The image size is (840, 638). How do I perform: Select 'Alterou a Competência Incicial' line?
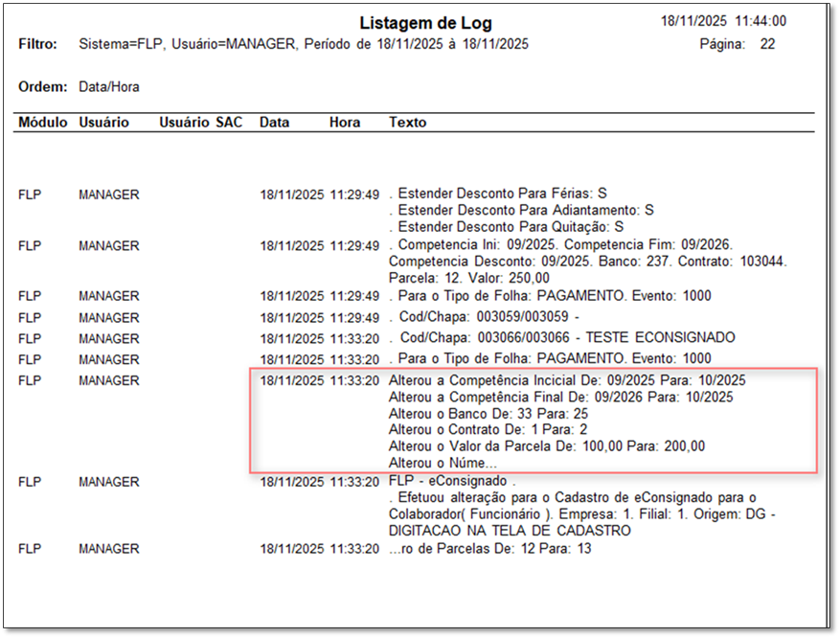tap(567, 380)
